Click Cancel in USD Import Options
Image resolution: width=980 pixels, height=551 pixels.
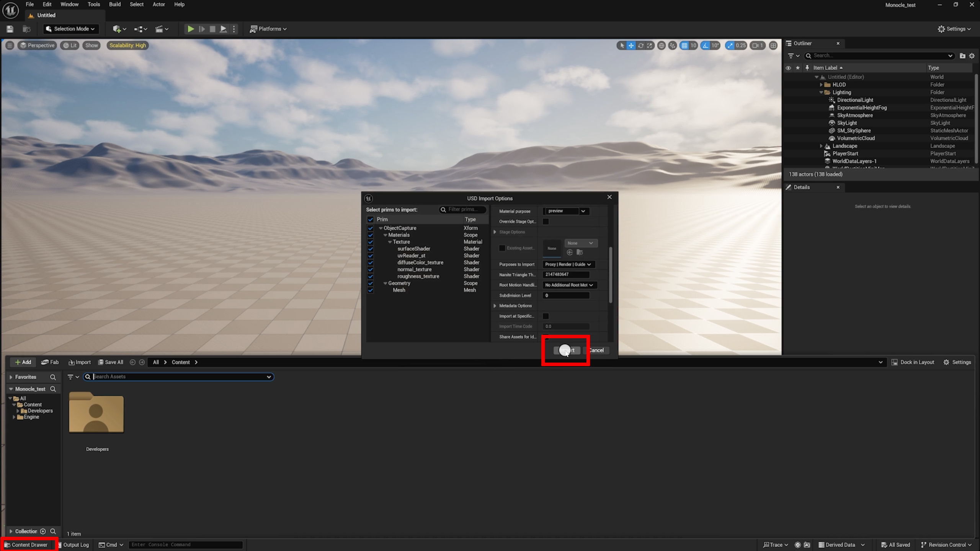point(596,350)
